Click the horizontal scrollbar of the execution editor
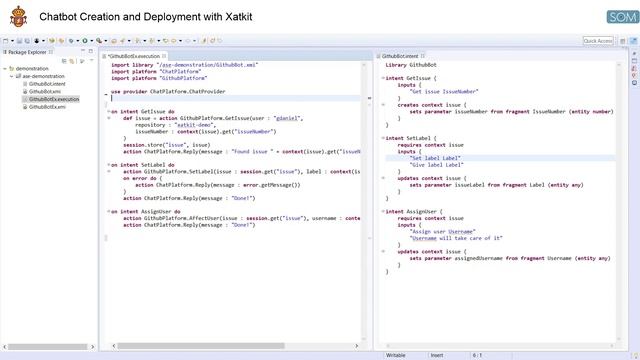The height and width of the screenshot is (360, 640). point(201,346)
